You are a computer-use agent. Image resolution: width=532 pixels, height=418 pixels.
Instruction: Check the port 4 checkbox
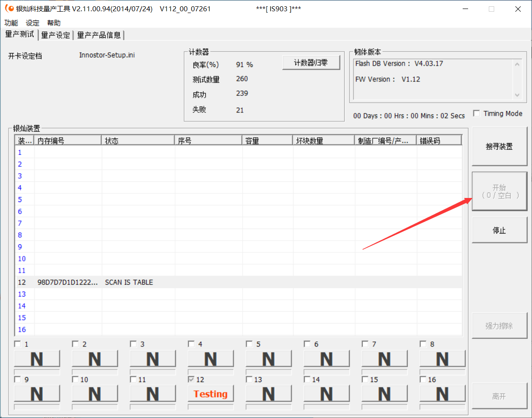tap(191, 344)
